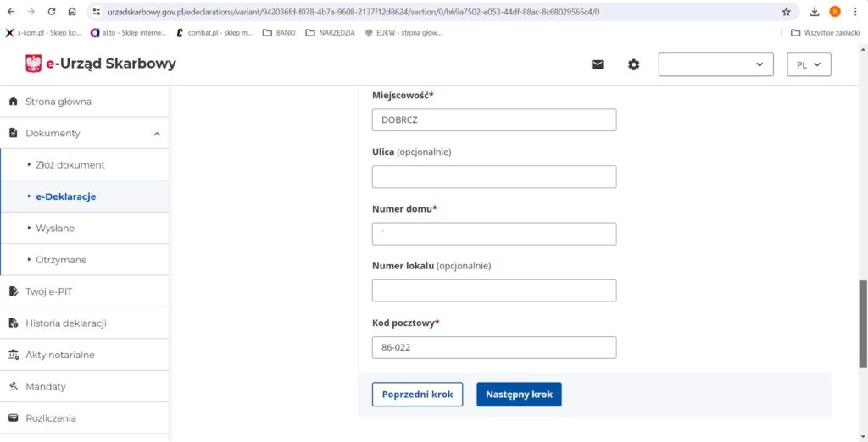Open settings gear icon in header
The width and height of the screenshot is (868, 442).
(x=633, y=64)
